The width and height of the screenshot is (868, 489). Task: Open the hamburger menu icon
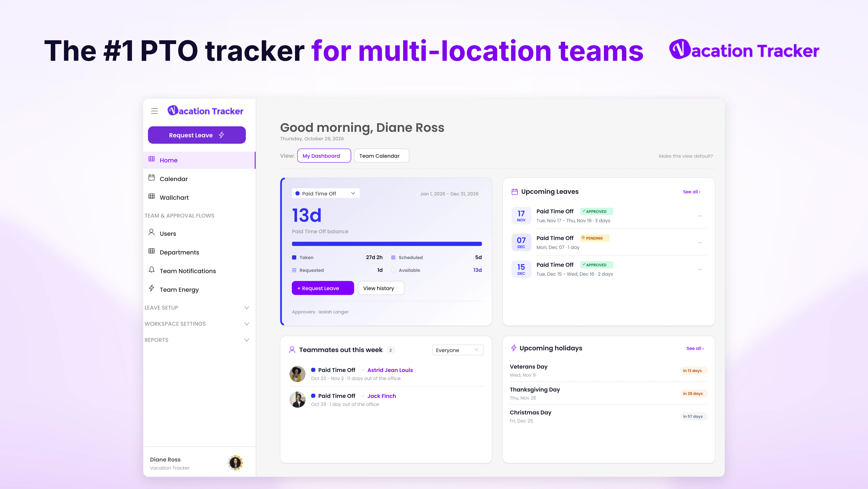(154, 111)
